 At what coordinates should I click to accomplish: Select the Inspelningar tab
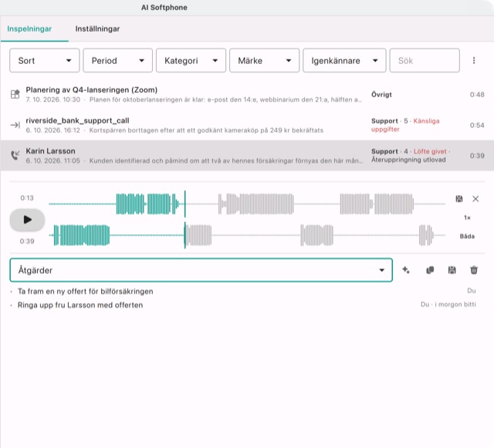[x=29, y=29]
